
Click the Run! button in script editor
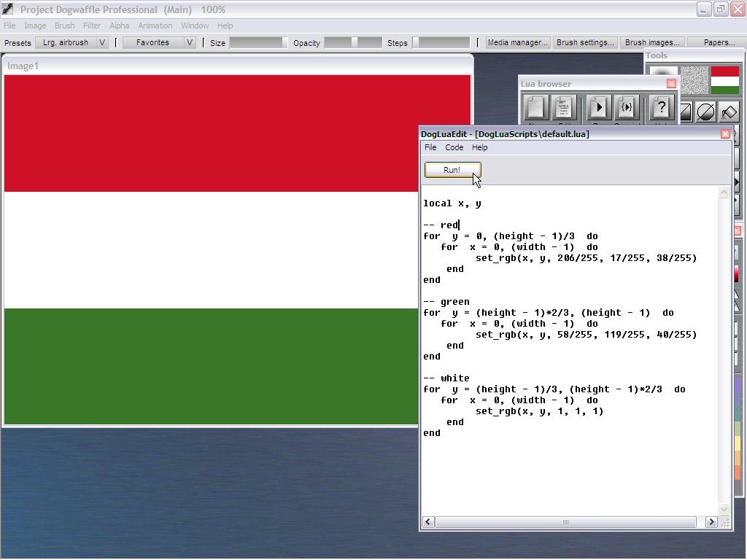pos(452,170)
